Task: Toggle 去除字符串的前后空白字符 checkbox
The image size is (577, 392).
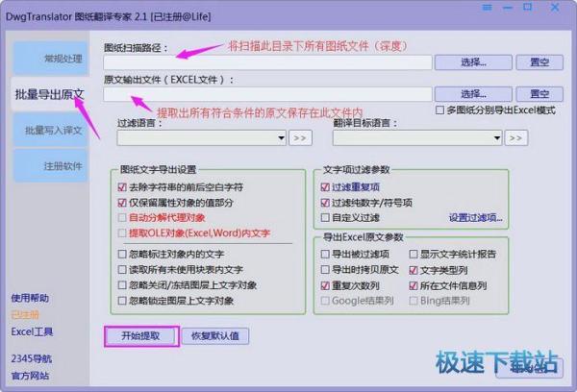Action: pyautogui.click(x=122, y=187)
